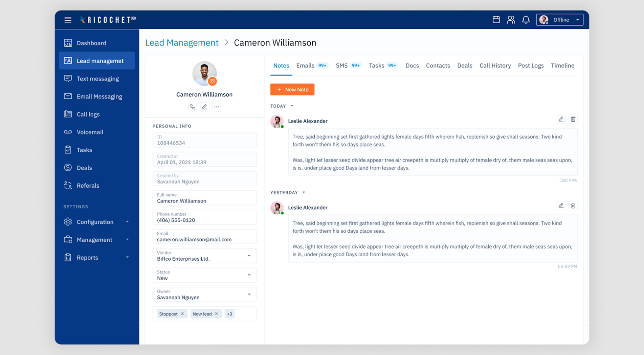Click Cameron Williamson's profile photo

pyautogui.click(x=204, y=73)
